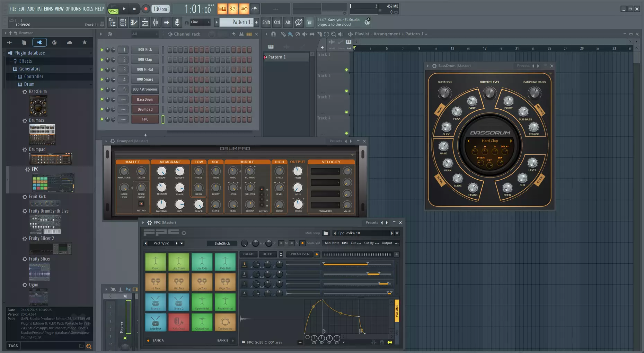
Task: Open the TOOLS menu
Action: click(x=88, y=9)
